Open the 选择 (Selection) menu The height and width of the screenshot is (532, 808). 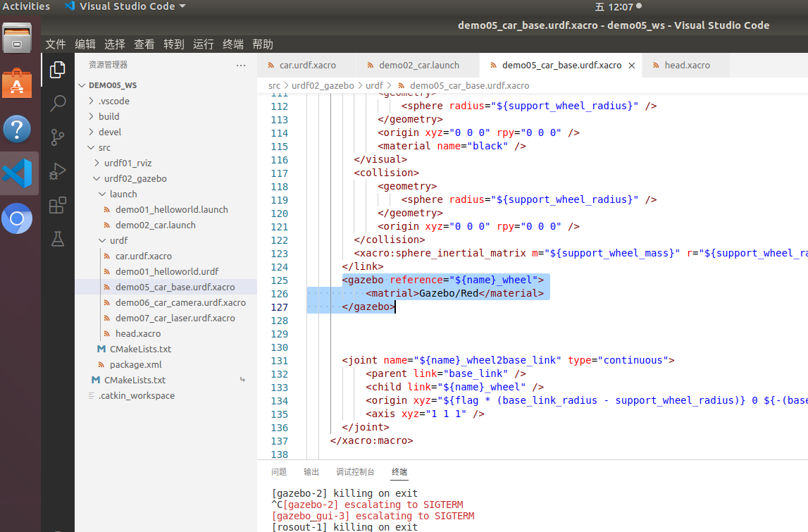(x=114, y=44)
